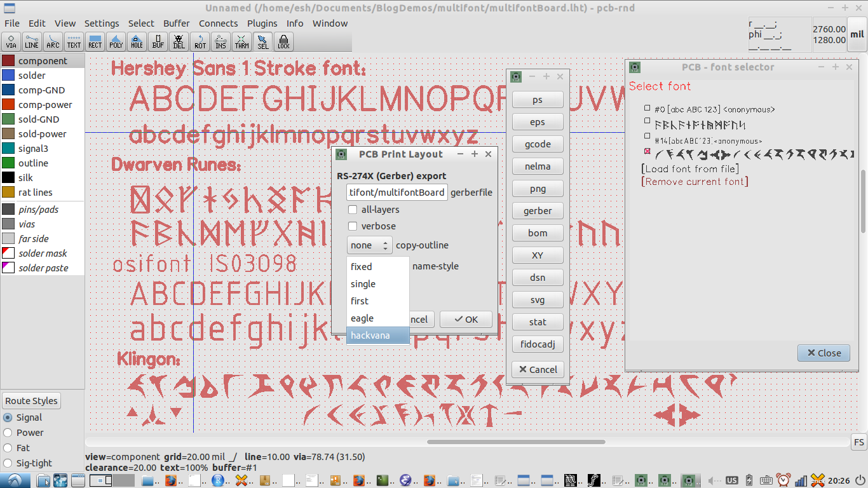Select the HOLE polygon hole tool
Image resolution: width=868 pixels, height=488 pixels.
[x=137, y=42]
